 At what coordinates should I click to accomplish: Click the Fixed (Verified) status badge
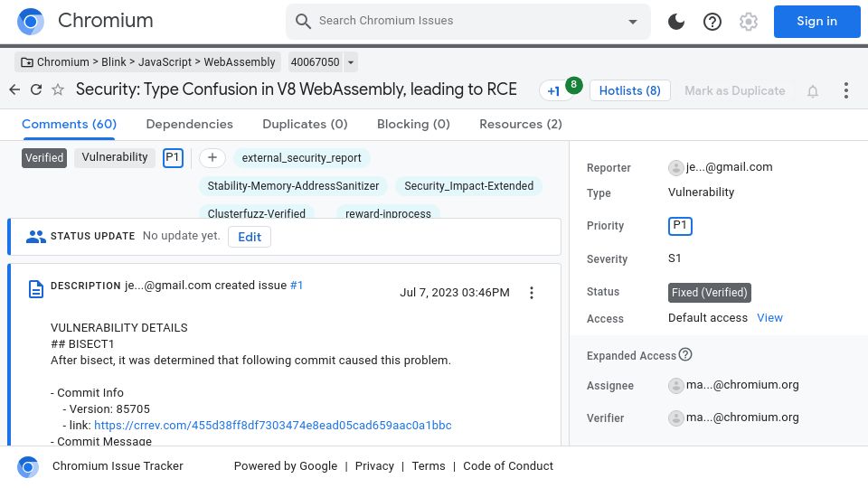tap(709, 292)
